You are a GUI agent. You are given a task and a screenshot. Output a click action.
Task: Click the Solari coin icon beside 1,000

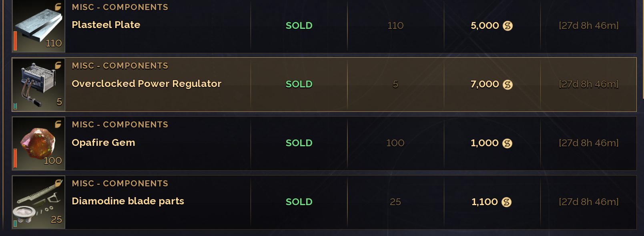(507, 143)
